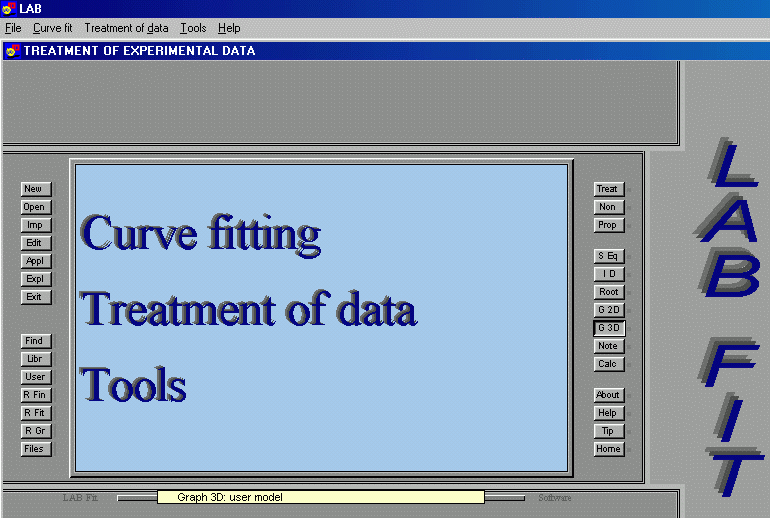Click the R Fit button

pyautogui.click(x=36, y=413)
